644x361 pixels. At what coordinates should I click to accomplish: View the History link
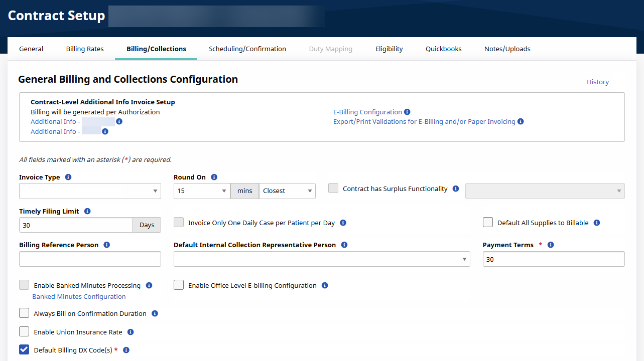[597, 82]
